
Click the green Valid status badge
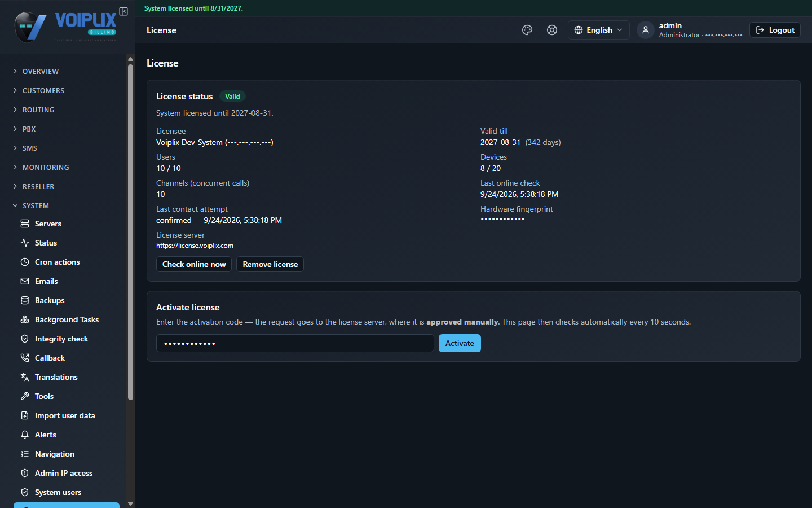point(232,97)
